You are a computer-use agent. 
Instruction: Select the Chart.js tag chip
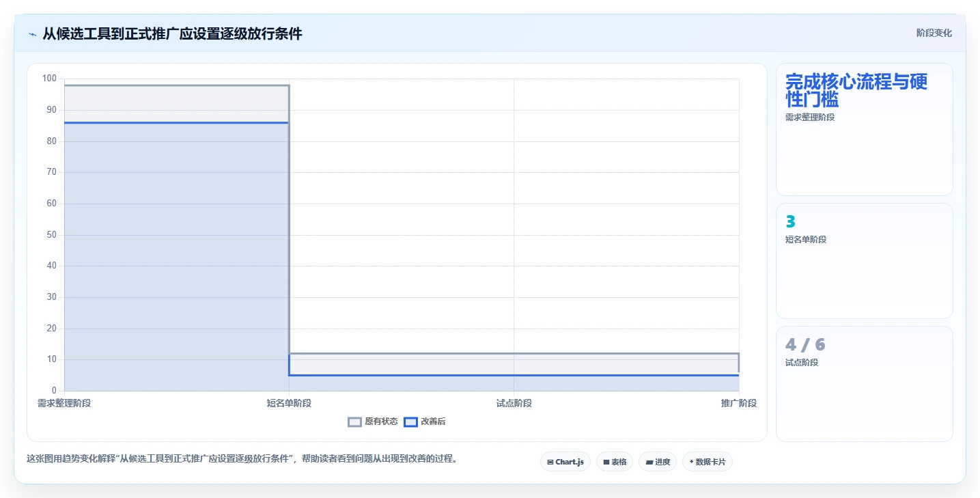pyautogui.click(x=565, y=462)
